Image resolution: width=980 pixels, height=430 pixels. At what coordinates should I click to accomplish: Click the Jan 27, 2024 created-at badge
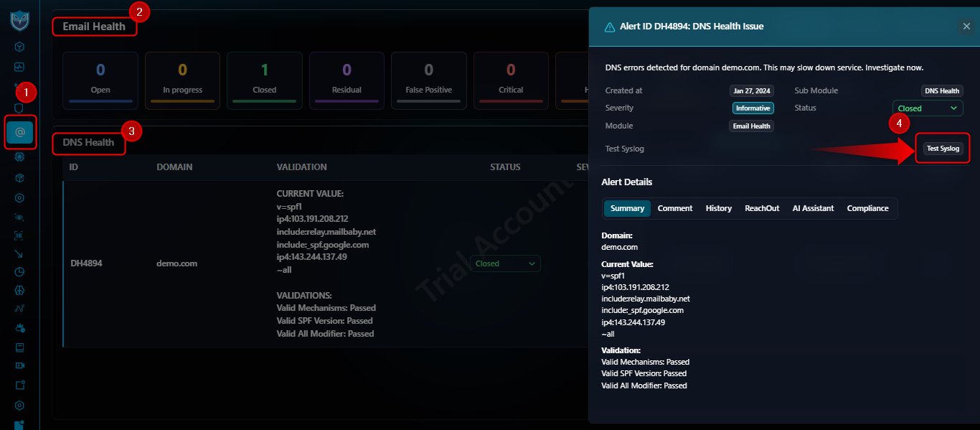tap(751, 91)
